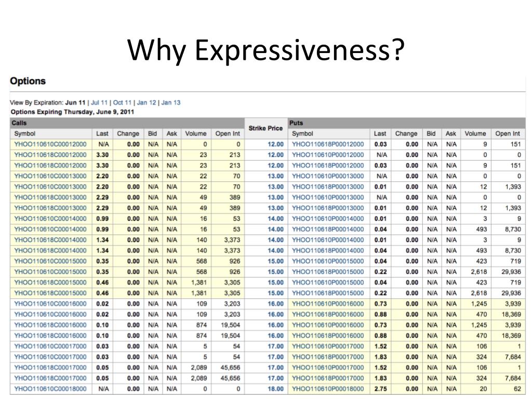The width and height of the screenshot is (532, 399).
Task: Click the Options heading
Action: [28, 82]
